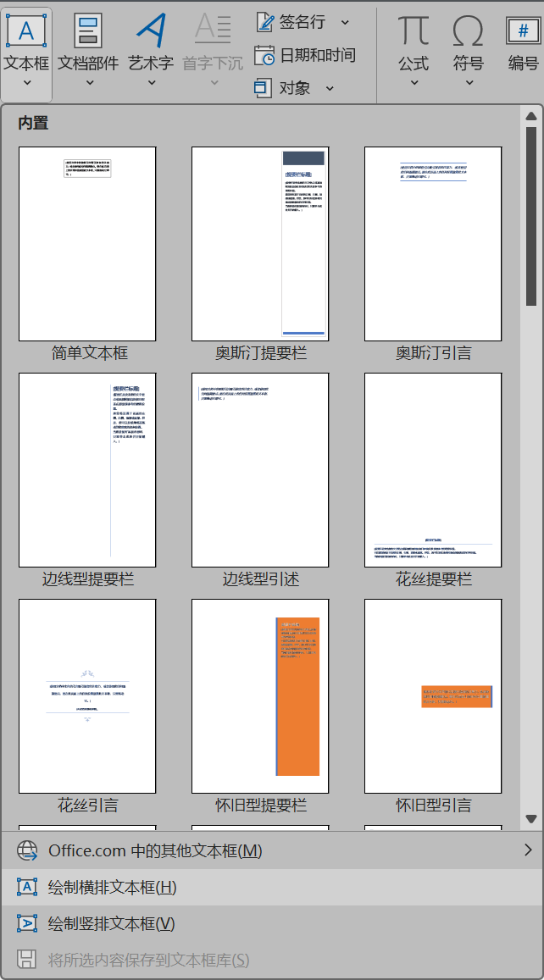
Task: Open the 对象 dropdown arrow
Action: pos(330,88)
